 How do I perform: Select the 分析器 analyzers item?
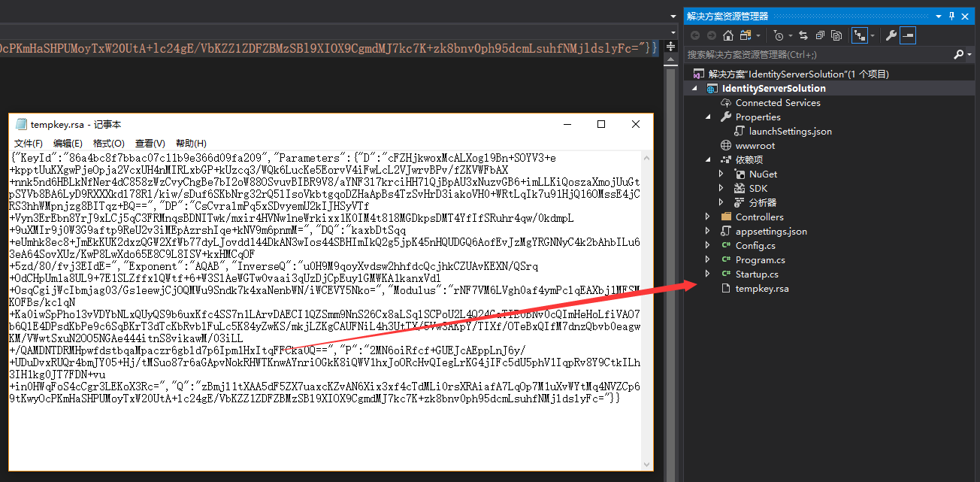(x=763, y=202)
